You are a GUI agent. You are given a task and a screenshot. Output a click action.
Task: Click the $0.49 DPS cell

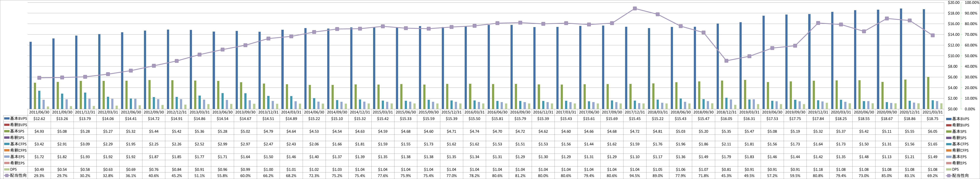(39, 169)
